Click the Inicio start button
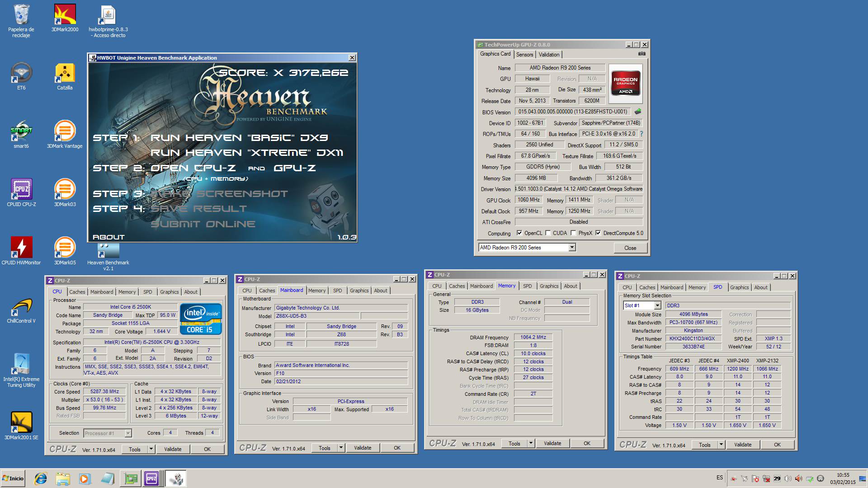The height and width of the screenshot is (488, 868). 13,479
